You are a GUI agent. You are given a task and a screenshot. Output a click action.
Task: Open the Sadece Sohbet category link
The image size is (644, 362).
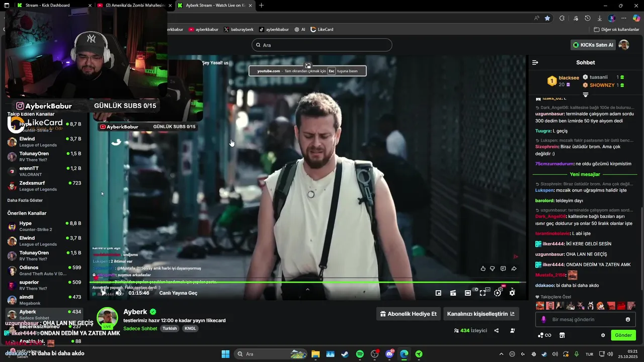(140, 328)
